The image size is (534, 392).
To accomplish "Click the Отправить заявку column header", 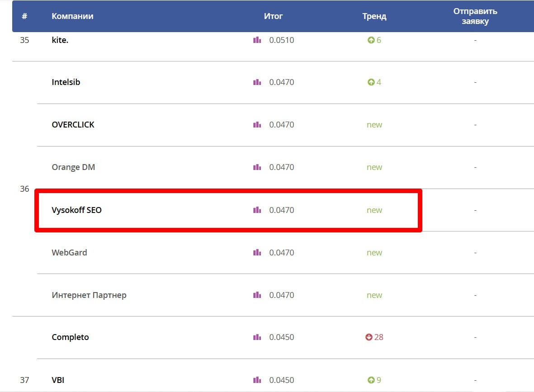I will [475, 16].
